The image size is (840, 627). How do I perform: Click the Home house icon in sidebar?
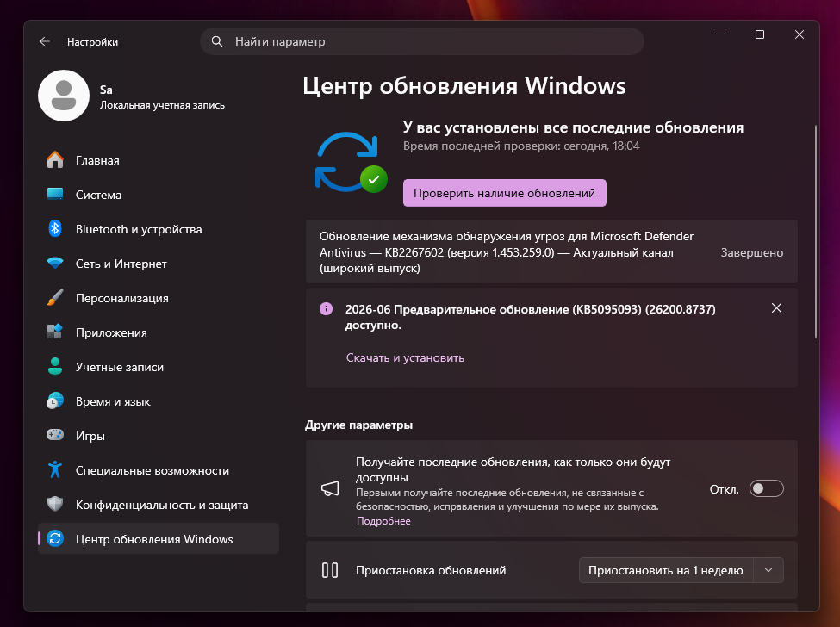pyautogui.click(x=54, y=160)
